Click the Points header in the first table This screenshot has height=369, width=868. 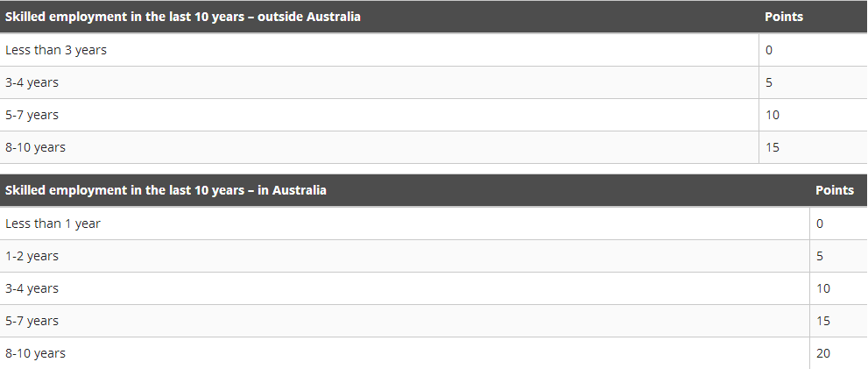point(783,17)
